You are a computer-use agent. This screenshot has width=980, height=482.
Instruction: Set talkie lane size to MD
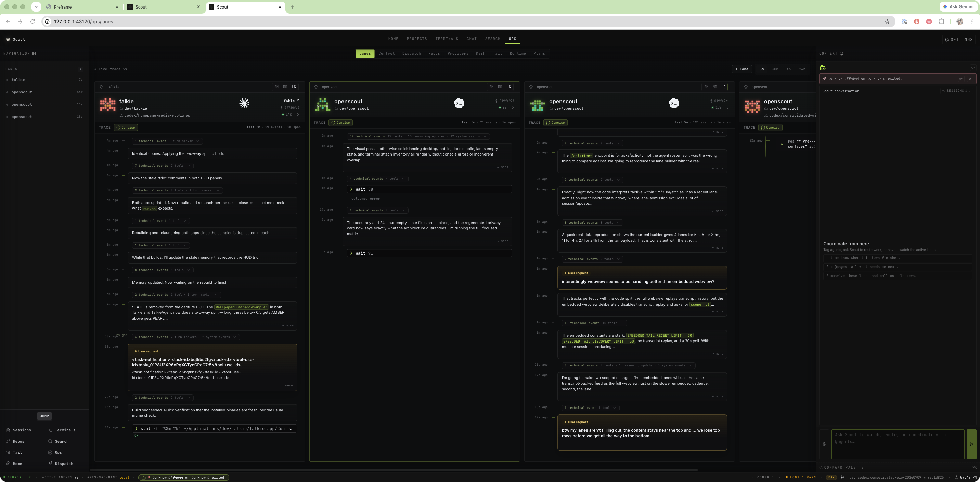(285, 87)
